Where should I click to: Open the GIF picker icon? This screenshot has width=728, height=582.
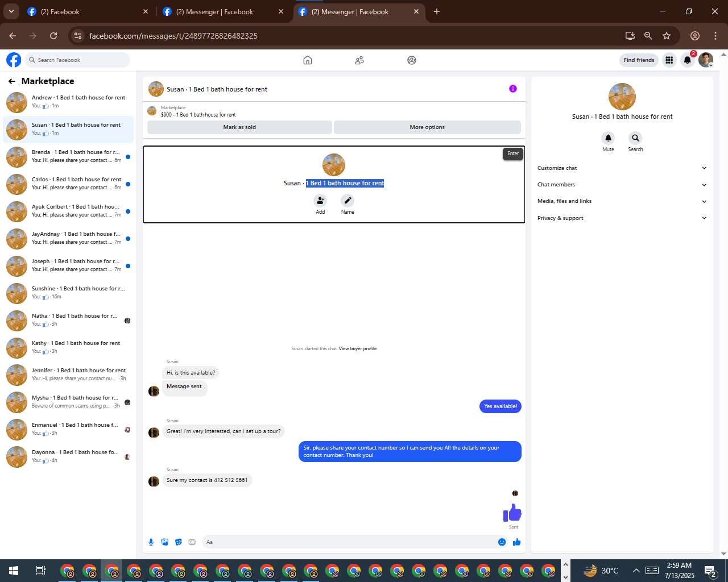[x=192, y=542]
